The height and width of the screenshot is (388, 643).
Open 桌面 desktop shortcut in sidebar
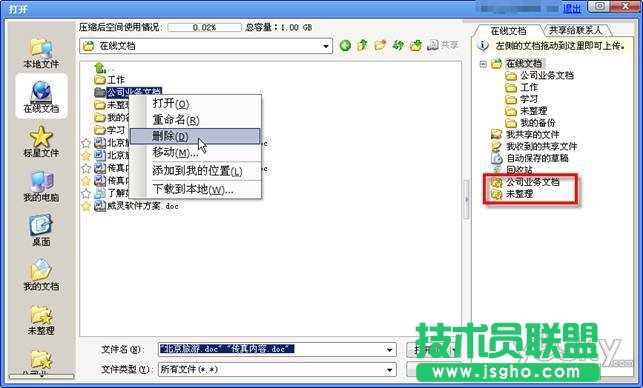tap(41, 231)
